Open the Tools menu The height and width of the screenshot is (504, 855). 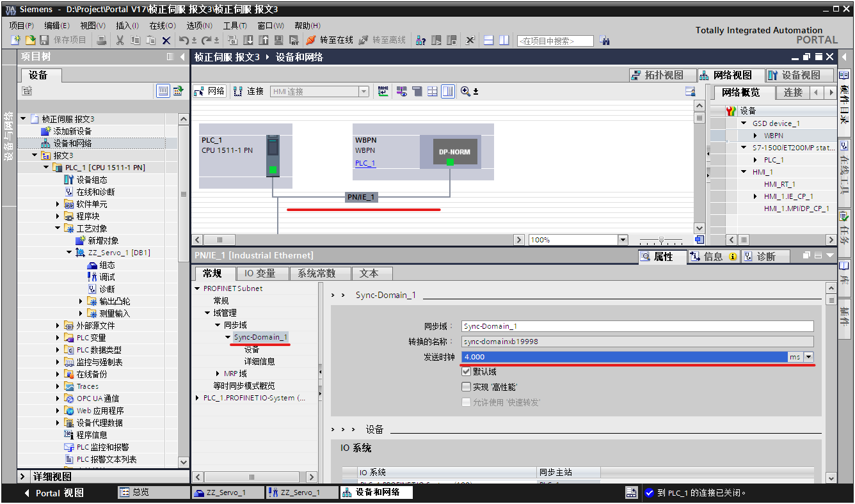tap(235, 26)
